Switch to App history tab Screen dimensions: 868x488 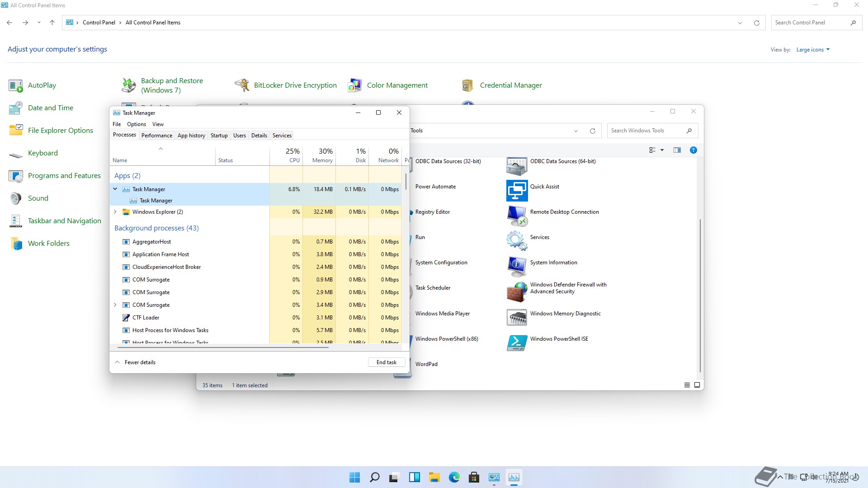191,136
